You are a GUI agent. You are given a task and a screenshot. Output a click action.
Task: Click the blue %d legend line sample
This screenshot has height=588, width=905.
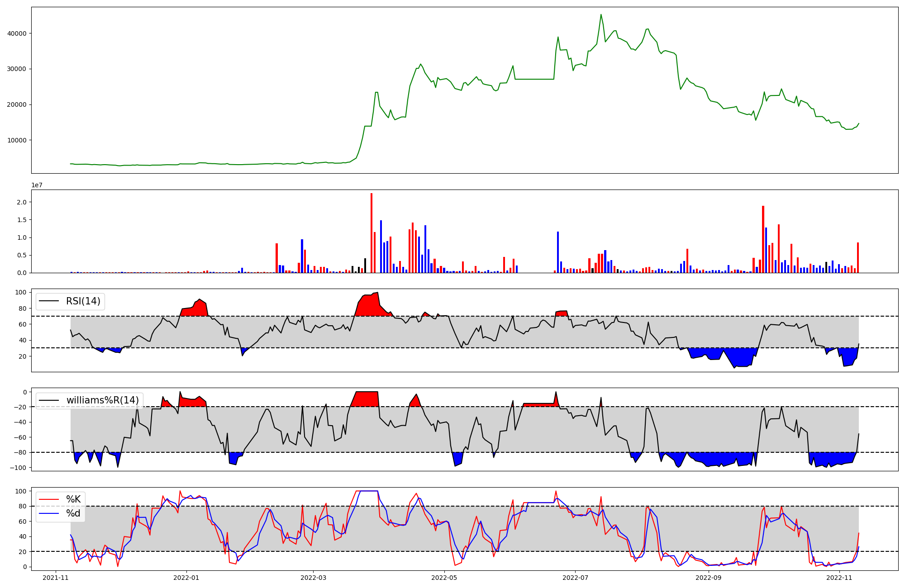pos(49,513)
